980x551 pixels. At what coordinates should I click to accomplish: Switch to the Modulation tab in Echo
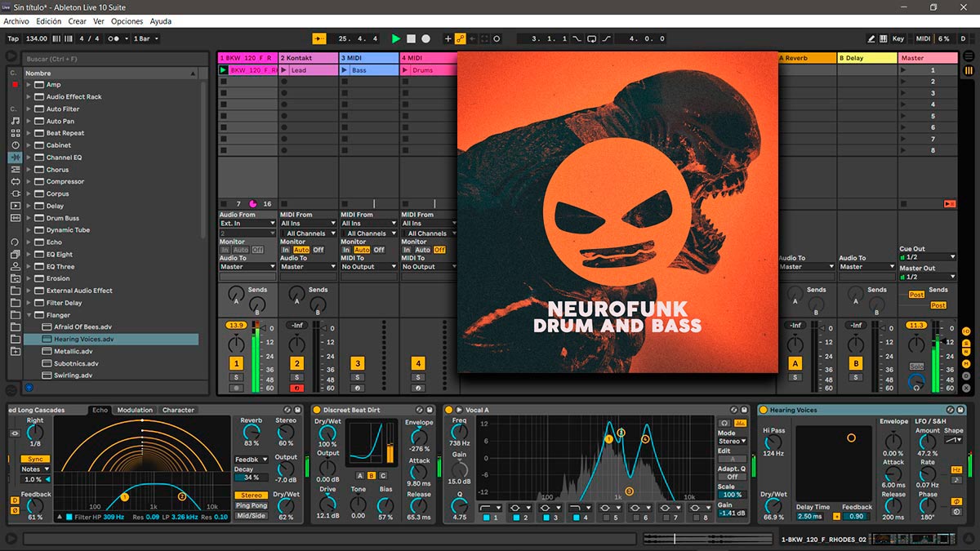(x=135, y=410)
